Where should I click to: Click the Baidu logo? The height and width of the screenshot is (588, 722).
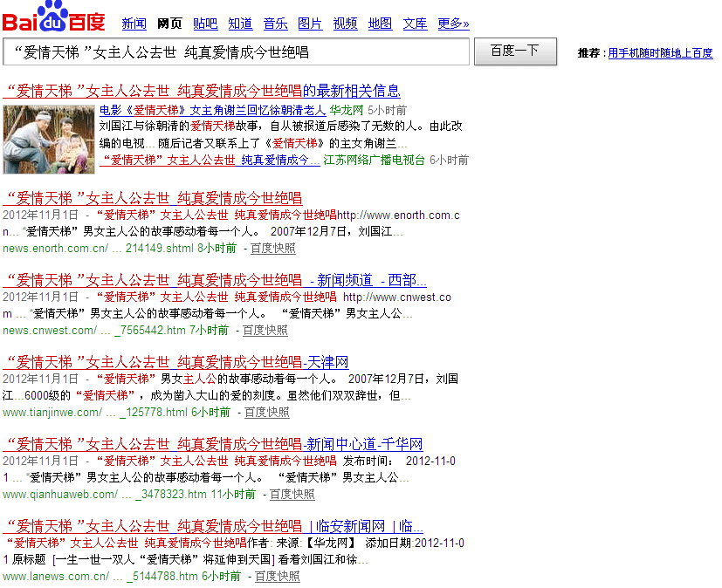[x=54, y=18]
